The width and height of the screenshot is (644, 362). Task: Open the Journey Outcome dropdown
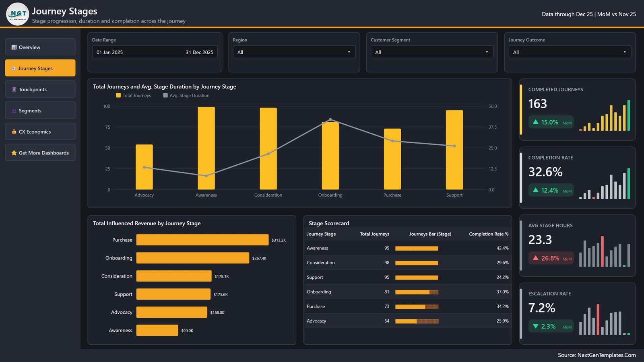point(570,52)
